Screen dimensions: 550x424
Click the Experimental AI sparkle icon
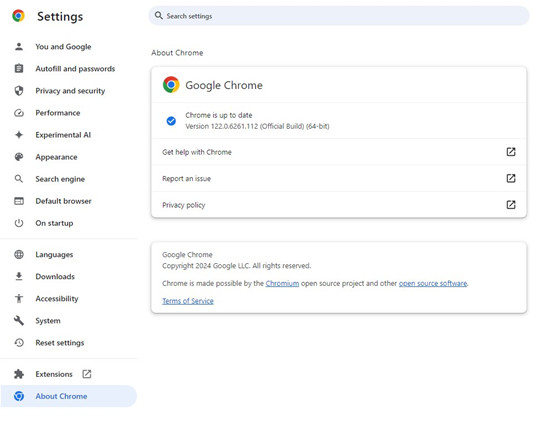pyautogui.click(x=19, y=135)
